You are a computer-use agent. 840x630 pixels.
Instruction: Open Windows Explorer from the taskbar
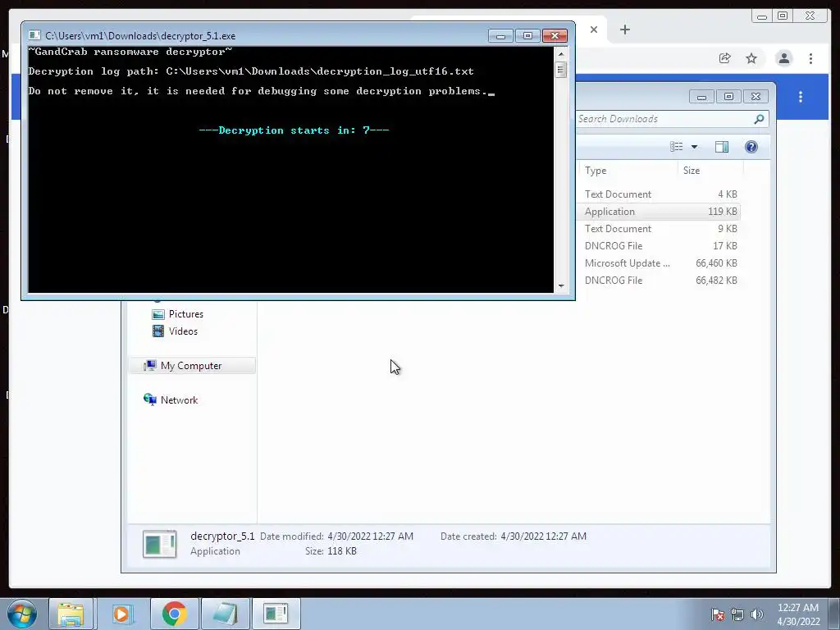71,614
